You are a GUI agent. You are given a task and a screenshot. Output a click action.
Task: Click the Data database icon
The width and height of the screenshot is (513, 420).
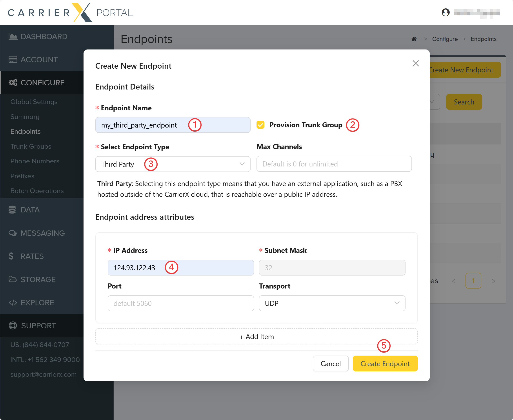pyautogui.click(x=12, y=210)
